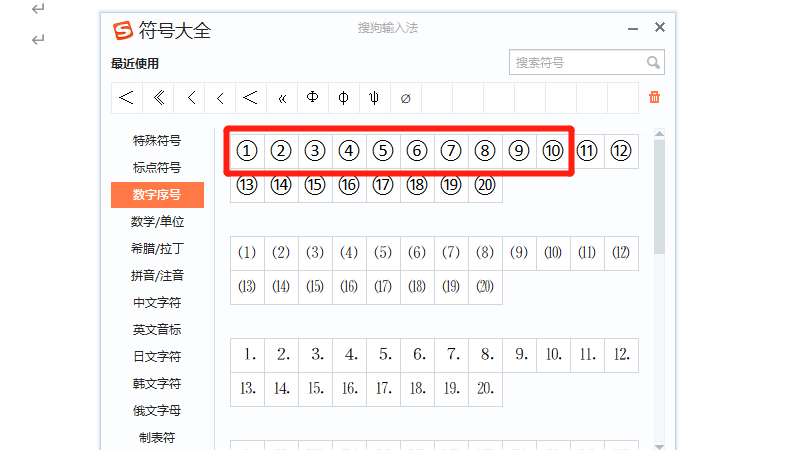Open the 制表符 category
800x450 pixels.
(x=157, y=438)
